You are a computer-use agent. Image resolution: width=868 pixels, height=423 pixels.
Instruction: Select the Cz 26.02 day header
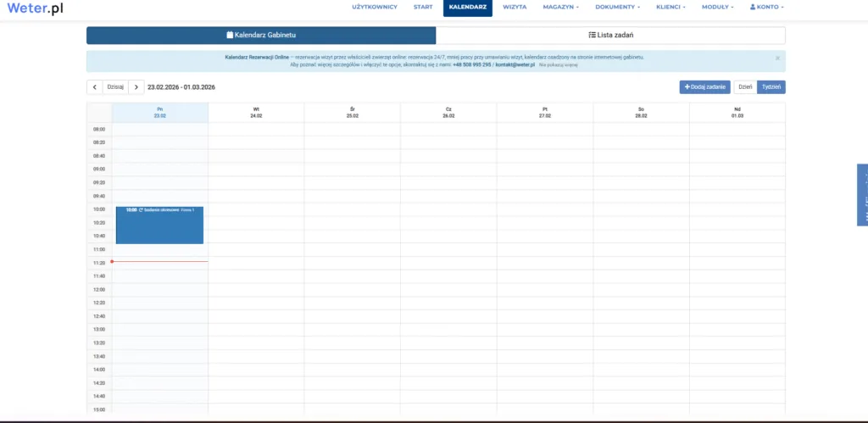point(448,113)
